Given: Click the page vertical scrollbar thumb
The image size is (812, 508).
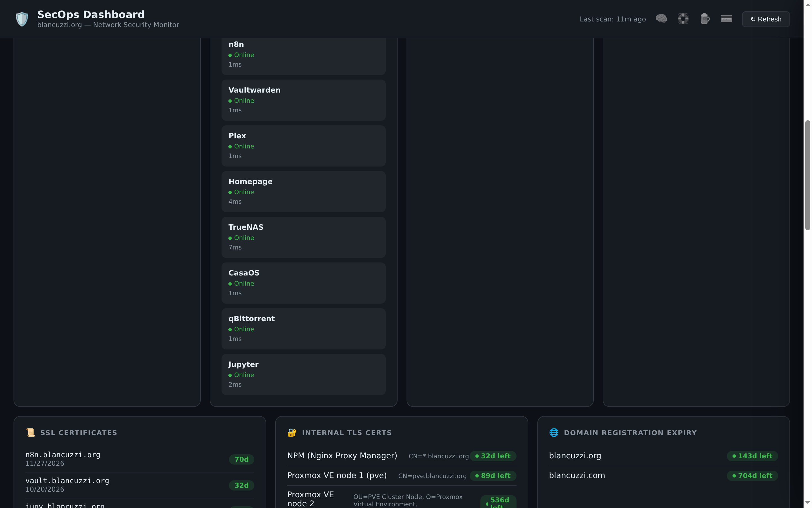Looking at the screenshot, I should [808, 175].
